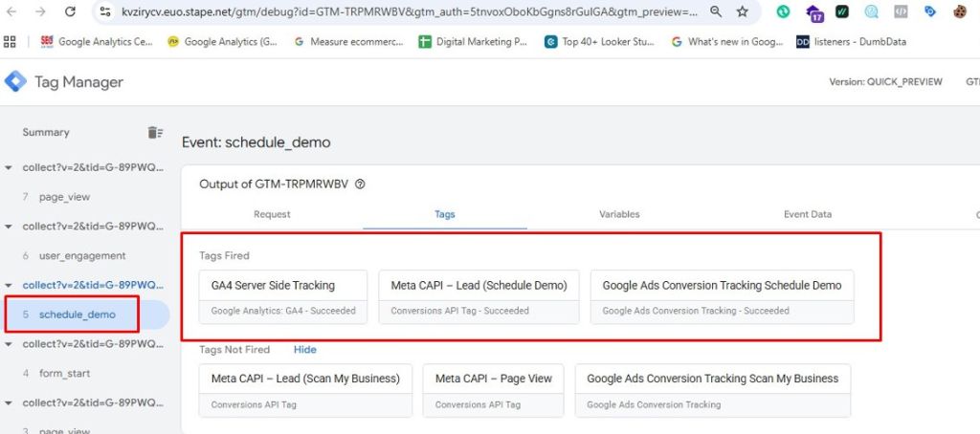Hide the Tags Not Fired section
This screenshot has width=980, height=434.
[304, 350]
